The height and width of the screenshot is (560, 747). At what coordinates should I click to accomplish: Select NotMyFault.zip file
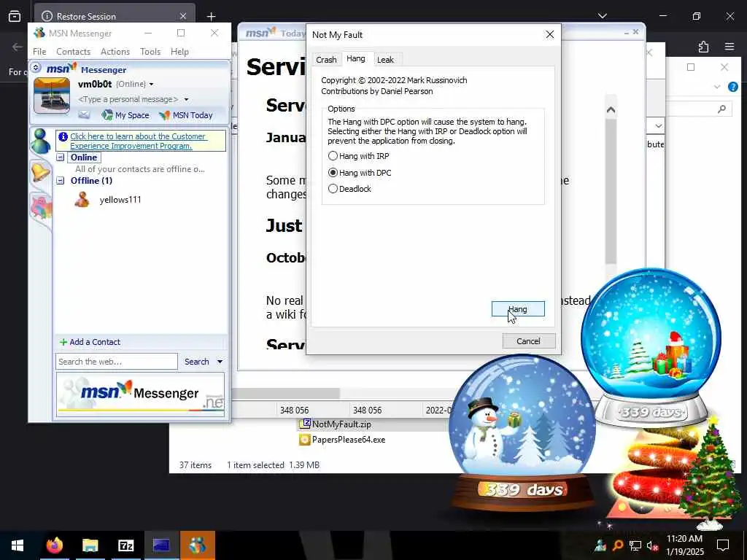point(336,424)
